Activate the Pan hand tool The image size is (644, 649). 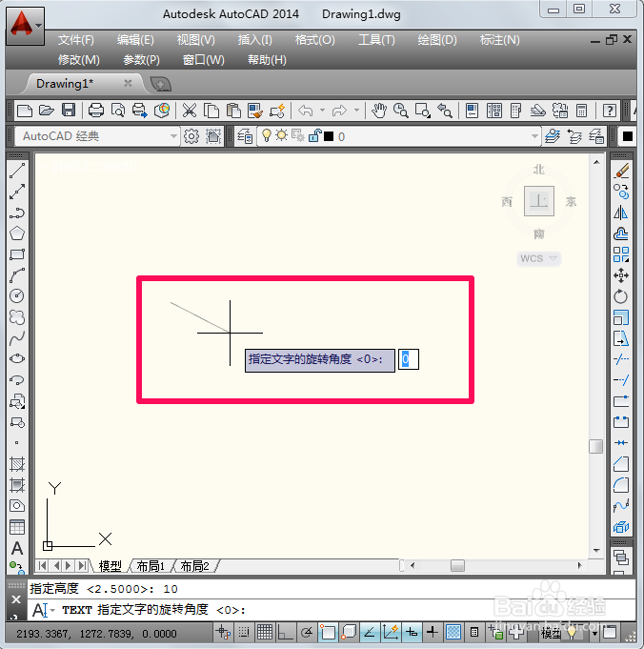pos(379,111)
